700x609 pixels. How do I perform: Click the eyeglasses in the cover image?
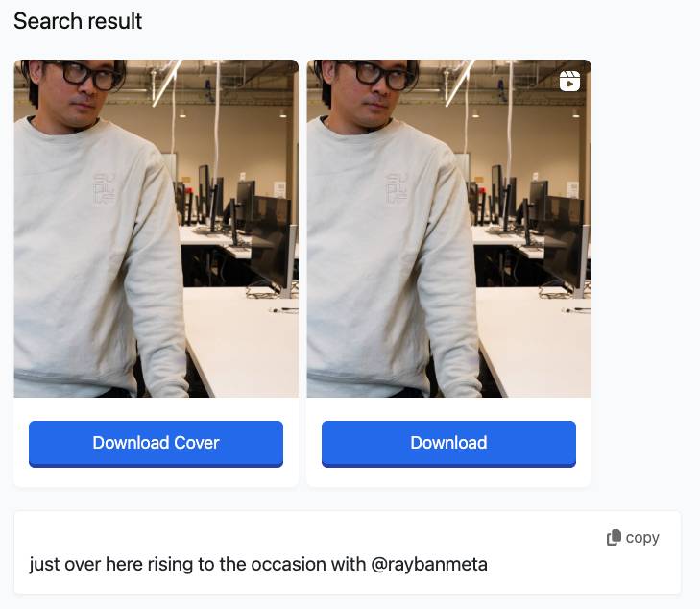point(86,73)
